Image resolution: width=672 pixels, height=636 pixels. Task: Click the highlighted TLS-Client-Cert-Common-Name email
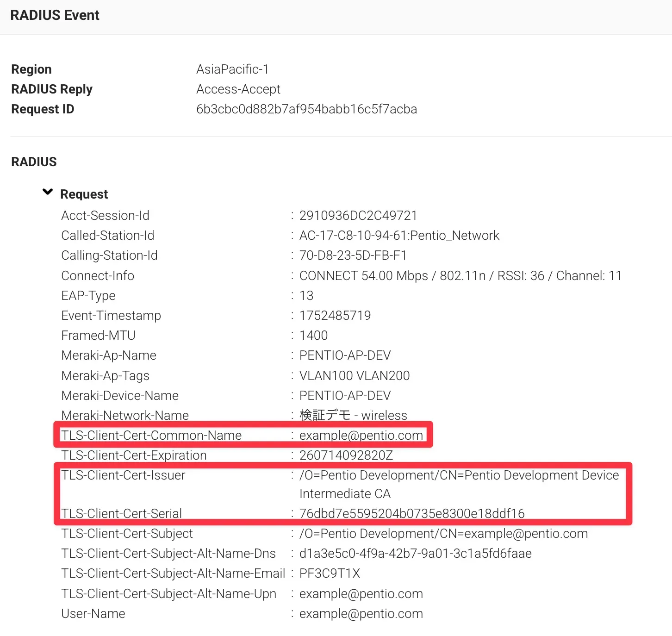pos(361,436)
